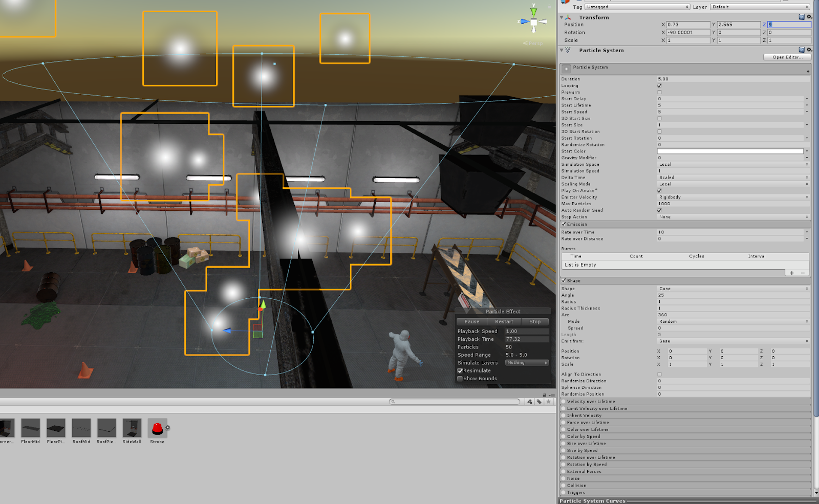Click the search-by-type filter icon

click(x=529, y=402)
